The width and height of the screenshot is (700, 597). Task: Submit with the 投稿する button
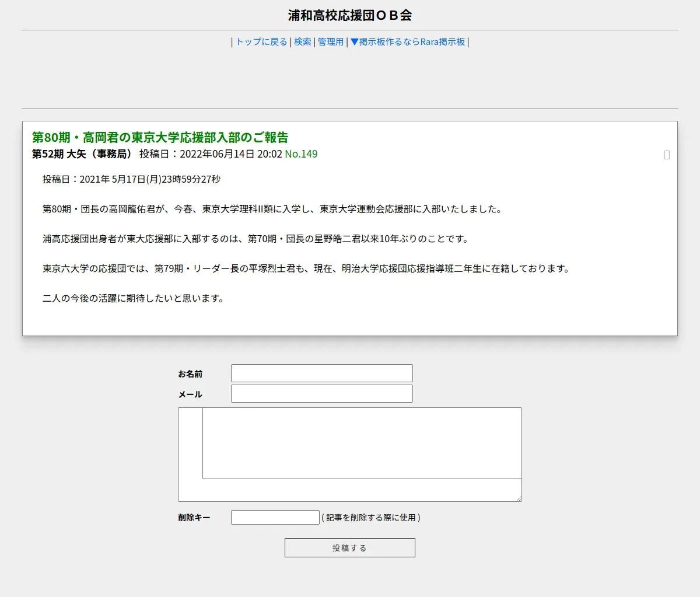click(350, 548)
